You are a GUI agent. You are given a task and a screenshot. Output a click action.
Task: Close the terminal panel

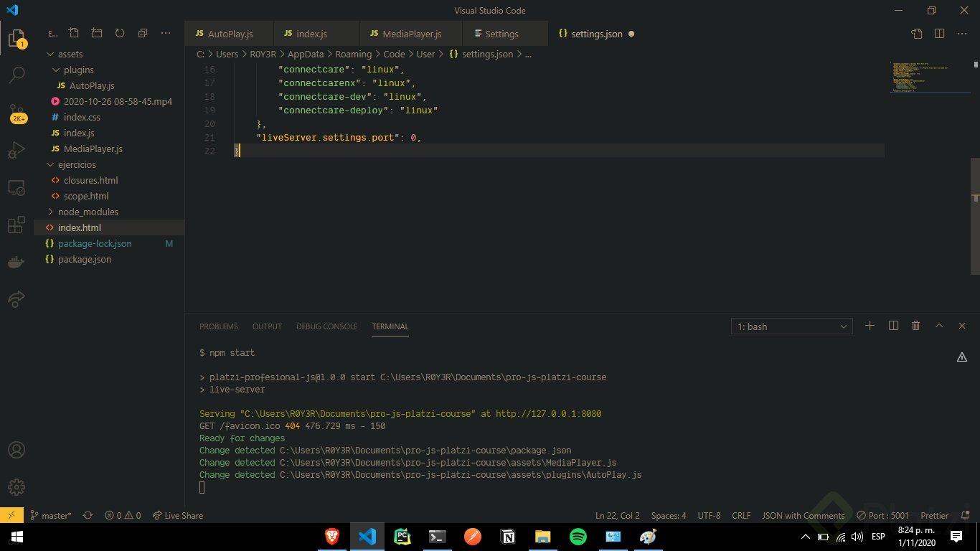[x=962, y=326]
